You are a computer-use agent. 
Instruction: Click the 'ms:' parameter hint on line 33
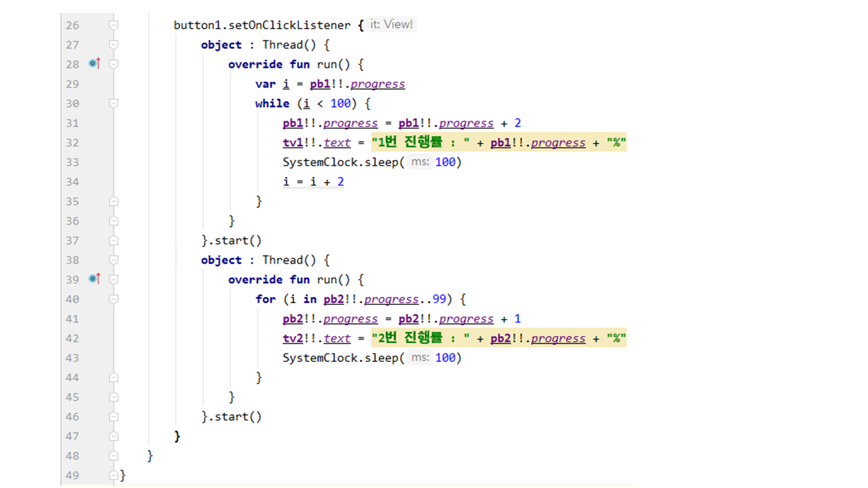coord(420,163)
